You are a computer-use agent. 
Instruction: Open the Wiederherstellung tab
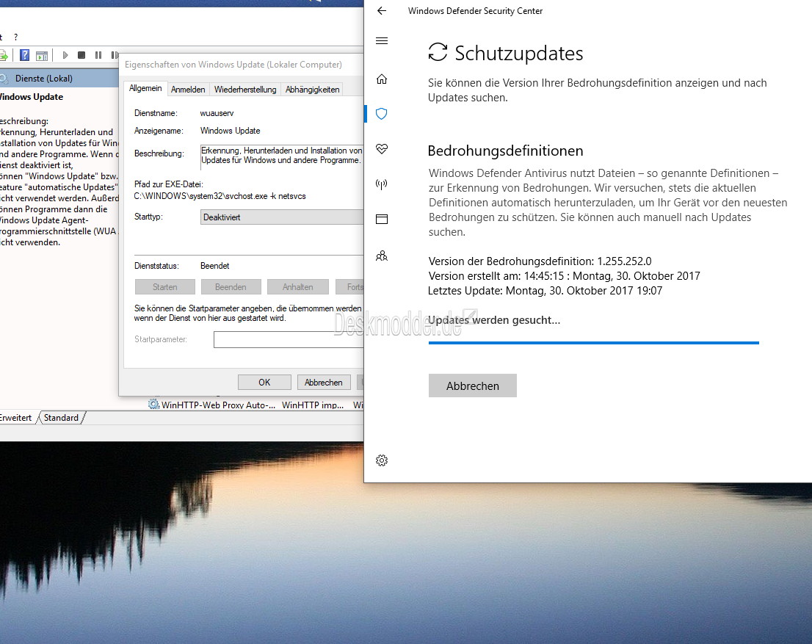click(245, 90)
